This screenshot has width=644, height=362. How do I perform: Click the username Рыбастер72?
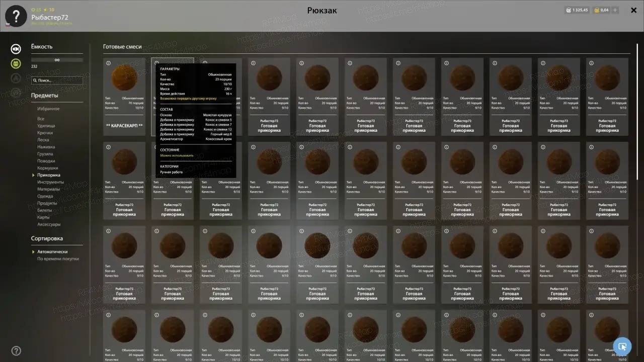(x=50, y=18)
